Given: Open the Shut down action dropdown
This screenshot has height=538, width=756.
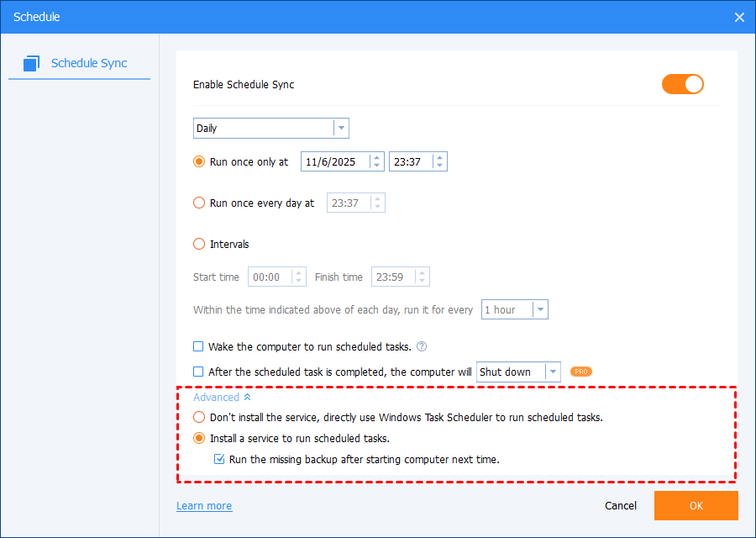Looking at the screenshot, I should [552, 372].
